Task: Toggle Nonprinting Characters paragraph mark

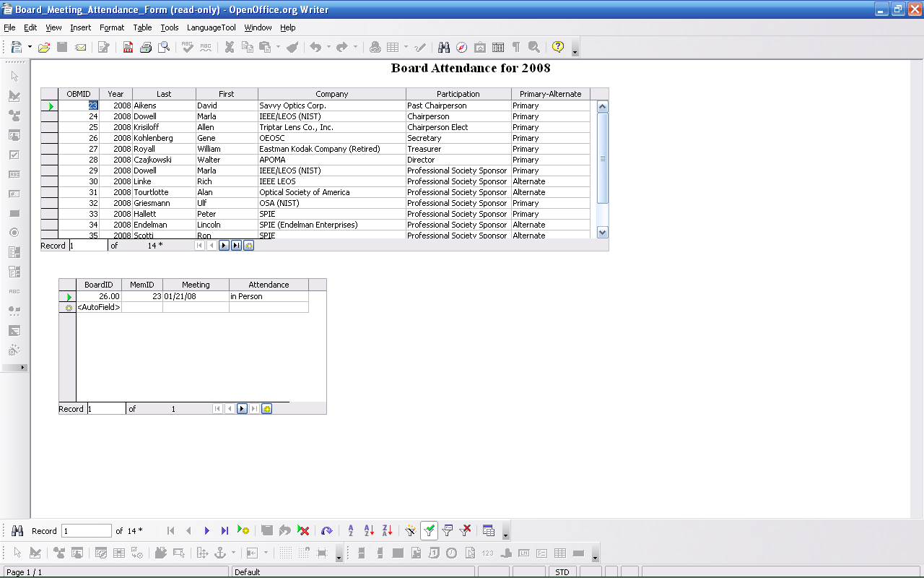Action: pyautogui.click(x=516, y=47)
